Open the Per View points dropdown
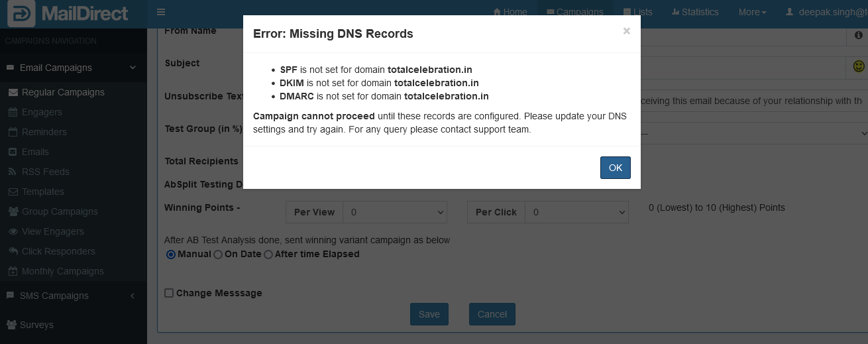 click(396, 212)
